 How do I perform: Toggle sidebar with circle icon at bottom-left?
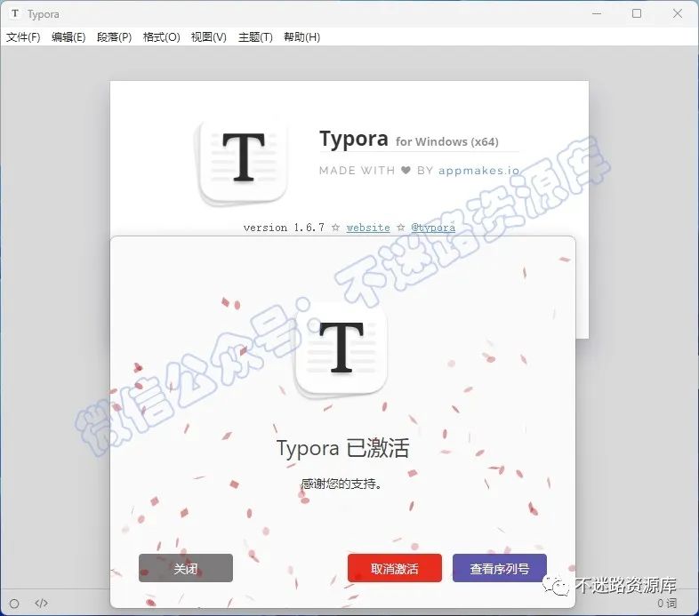(x=14, y=604)
